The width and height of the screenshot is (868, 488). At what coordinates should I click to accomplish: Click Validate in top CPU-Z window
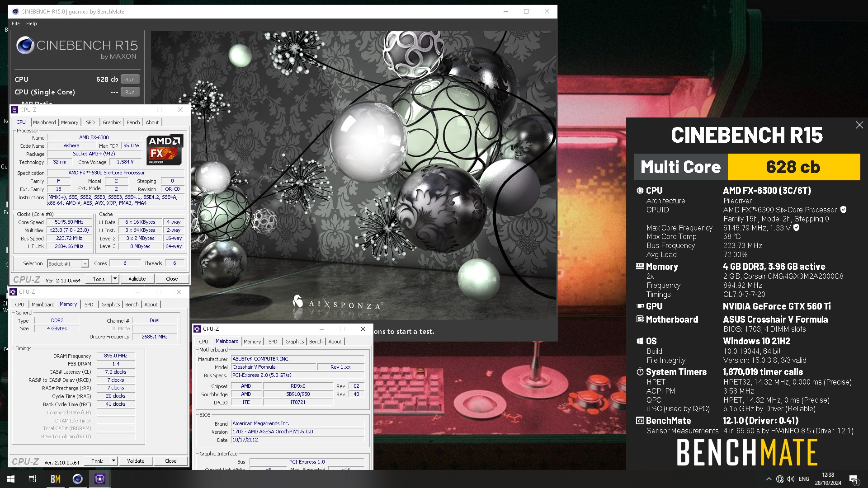pos(137,279)
